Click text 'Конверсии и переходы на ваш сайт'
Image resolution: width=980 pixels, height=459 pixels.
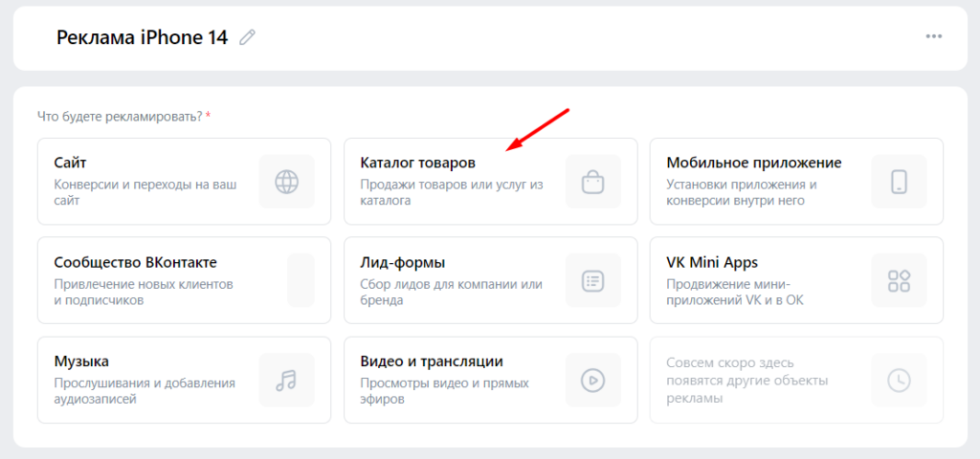[x=145, y=193]
